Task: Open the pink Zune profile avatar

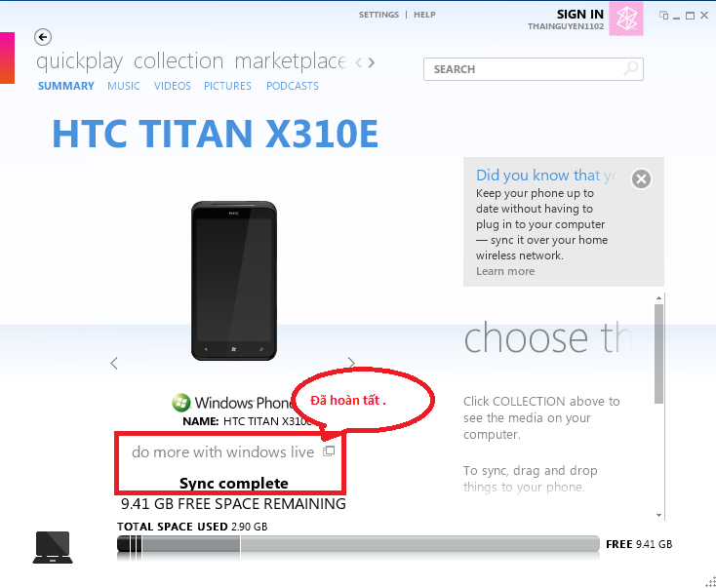Action: [626, 19]
